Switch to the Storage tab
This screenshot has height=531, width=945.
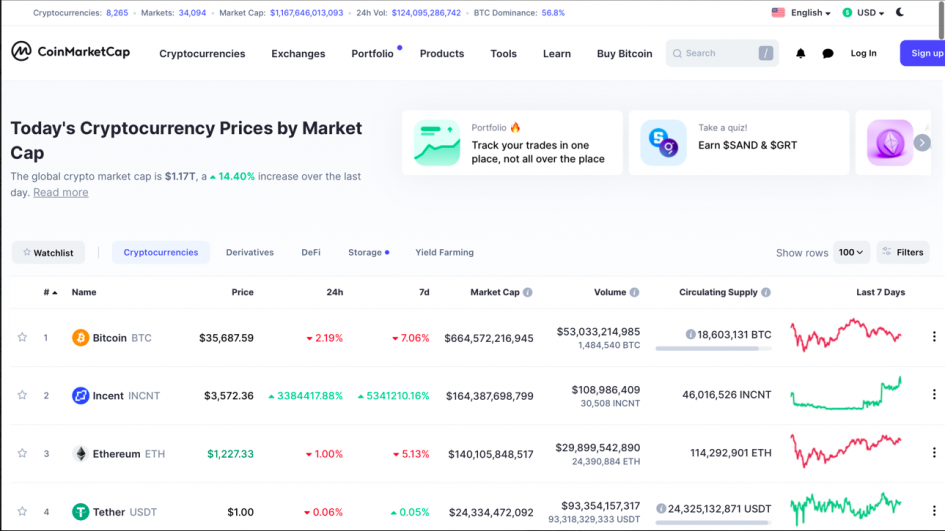365,253
